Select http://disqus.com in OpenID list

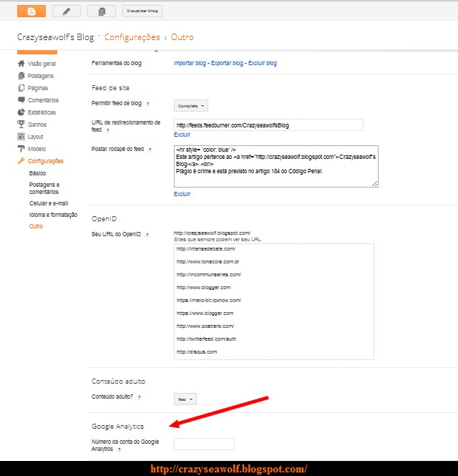click(197, 352)
